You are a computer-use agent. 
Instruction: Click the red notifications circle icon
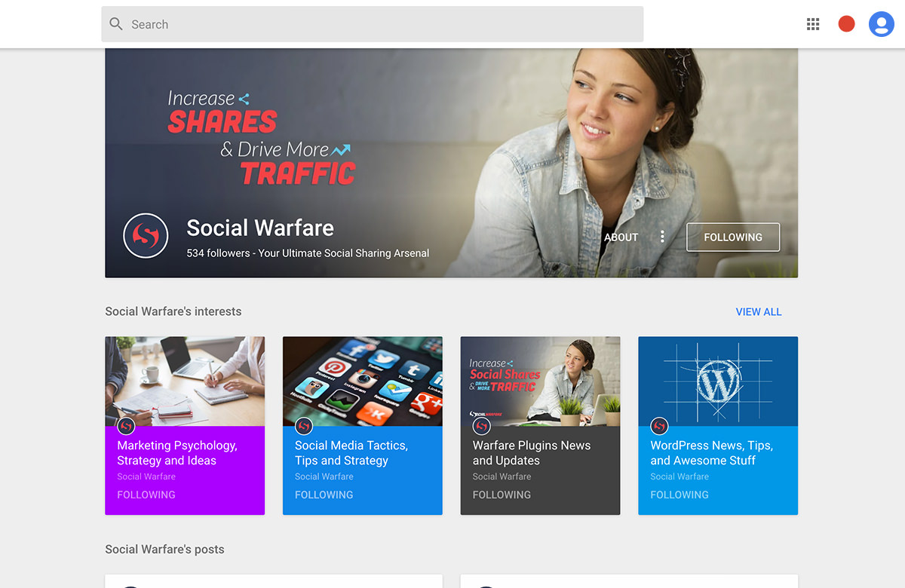pos(847,24)
